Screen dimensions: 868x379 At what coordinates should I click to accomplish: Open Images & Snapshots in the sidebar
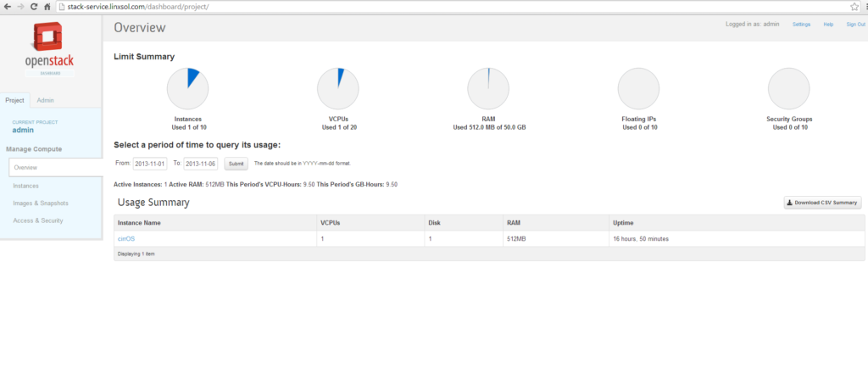point(41,203)
